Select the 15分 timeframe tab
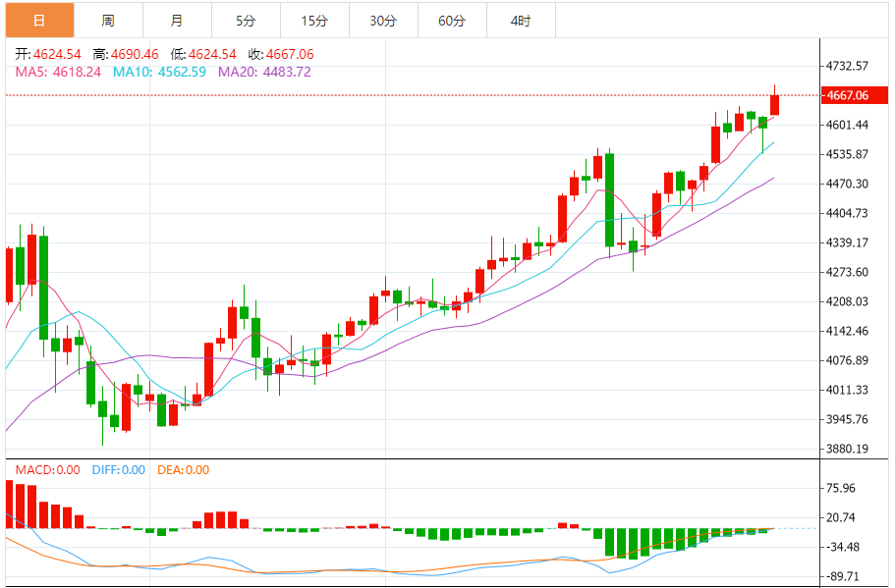This screenshot has height=588, width=895. point(314,20)
